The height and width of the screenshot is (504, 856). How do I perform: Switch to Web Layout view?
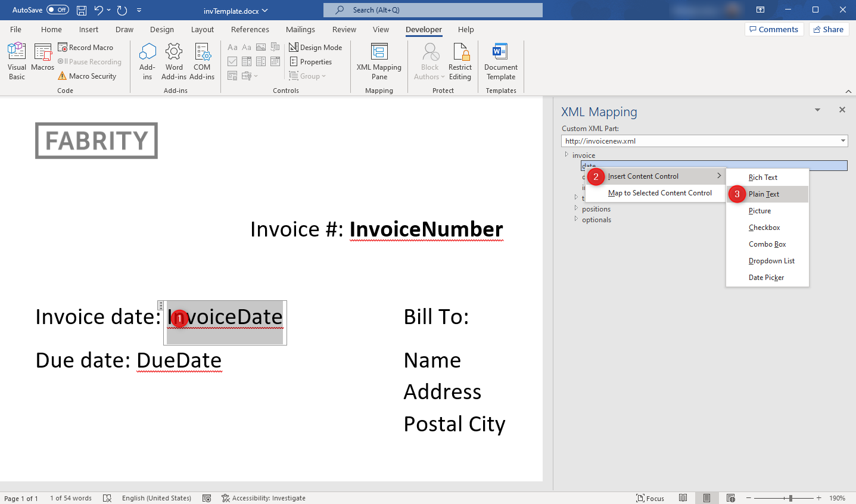[x=731, y=498]
